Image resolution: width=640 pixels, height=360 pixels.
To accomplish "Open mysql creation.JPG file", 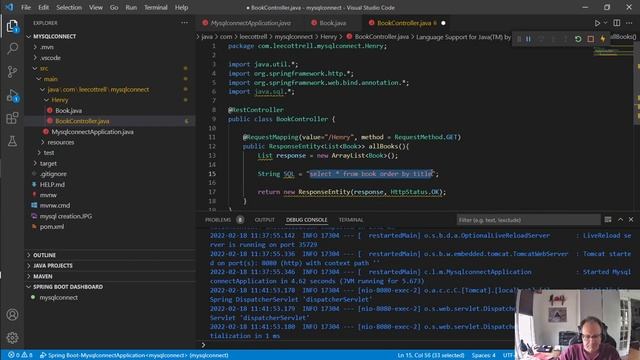I will 65,216.
